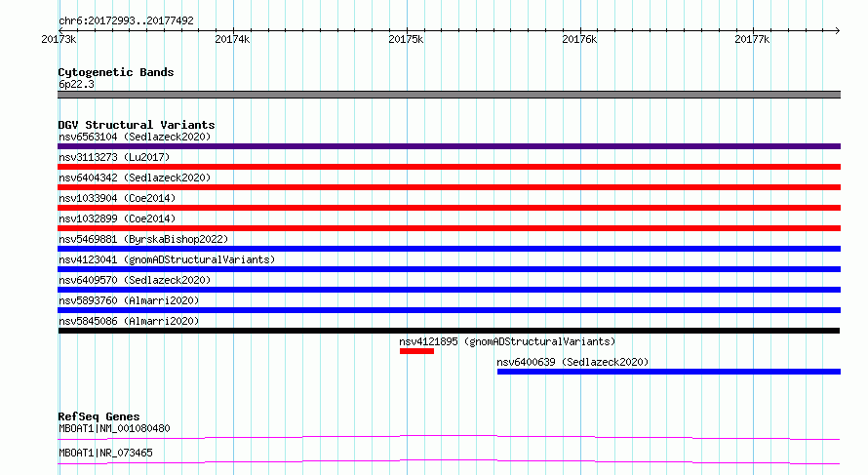This screenshot has height=475, width=868.
Task: Open variant nsv4123041 (gnomADStructuralVariants) label
Action: coord(167,259)
